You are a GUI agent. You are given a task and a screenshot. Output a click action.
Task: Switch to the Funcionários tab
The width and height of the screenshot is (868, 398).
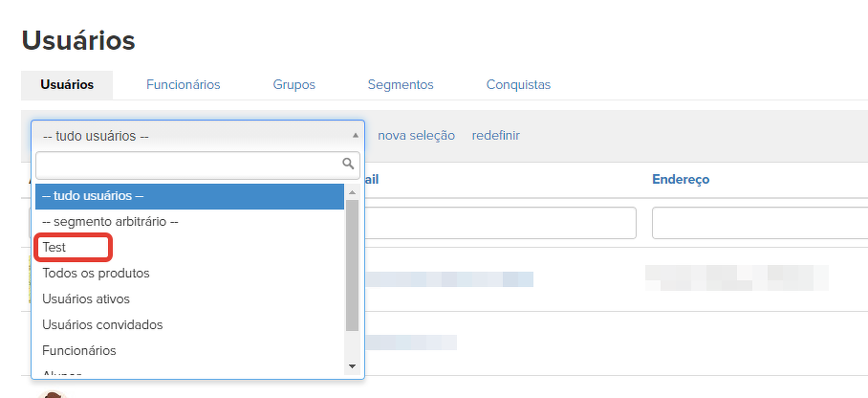click(x=183, y=84)
